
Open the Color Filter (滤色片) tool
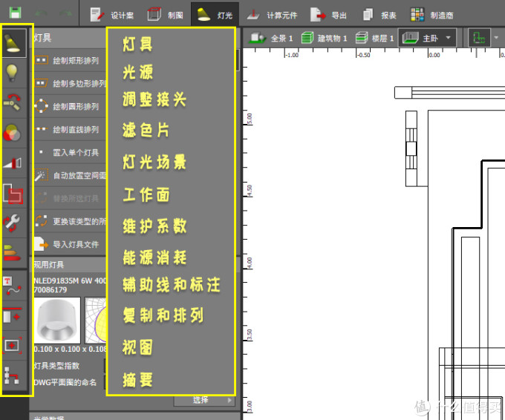click(14, 133)
